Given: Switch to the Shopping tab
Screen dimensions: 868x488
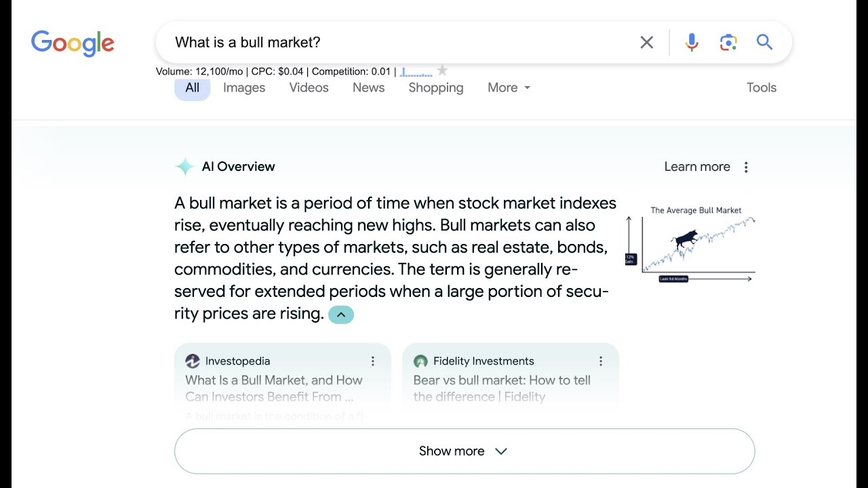Looking at the screenshot, I should 436,88.
